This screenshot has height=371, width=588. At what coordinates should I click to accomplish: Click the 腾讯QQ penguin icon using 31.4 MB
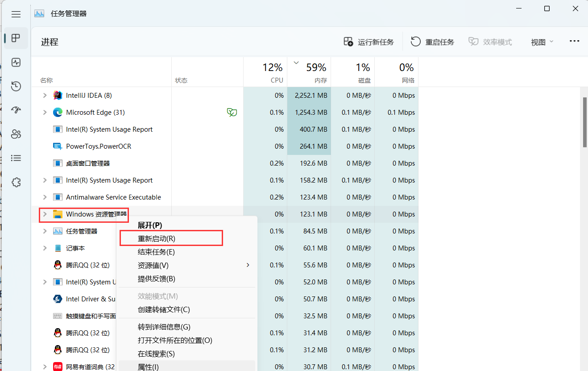pyautogui.click(x=58, y=333)
